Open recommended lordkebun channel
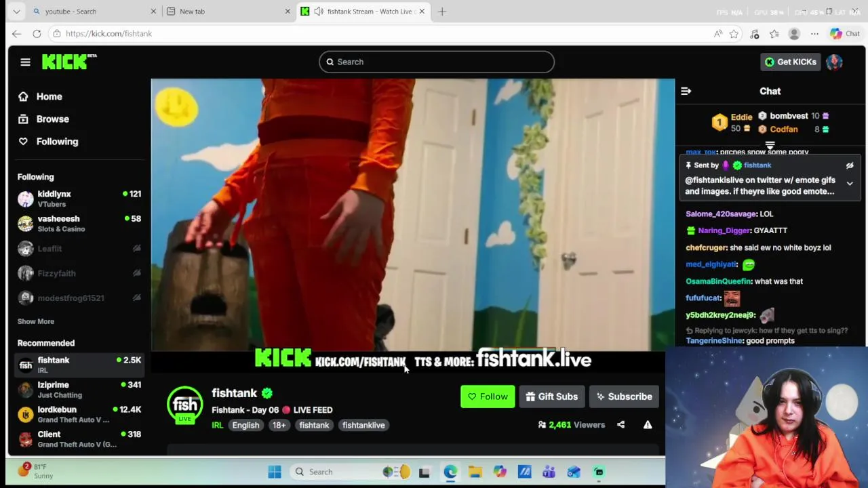The image size is (868, 488). tap(79, 414)
